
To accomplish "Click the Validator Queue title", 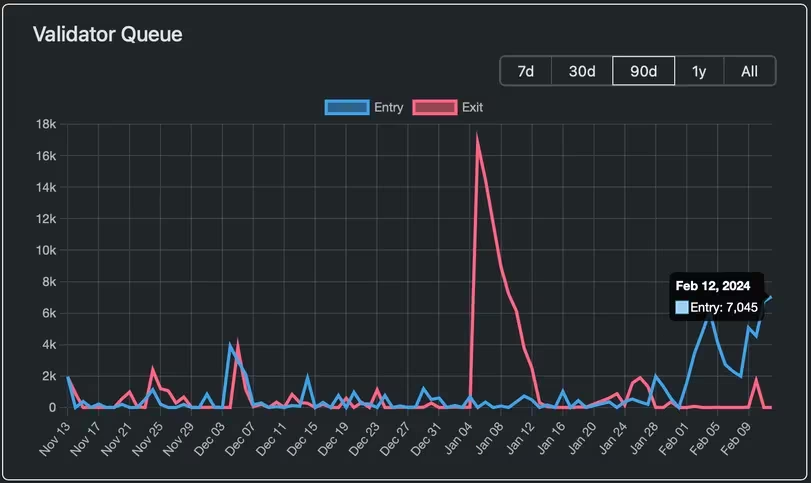I will (x=107, y=34).
